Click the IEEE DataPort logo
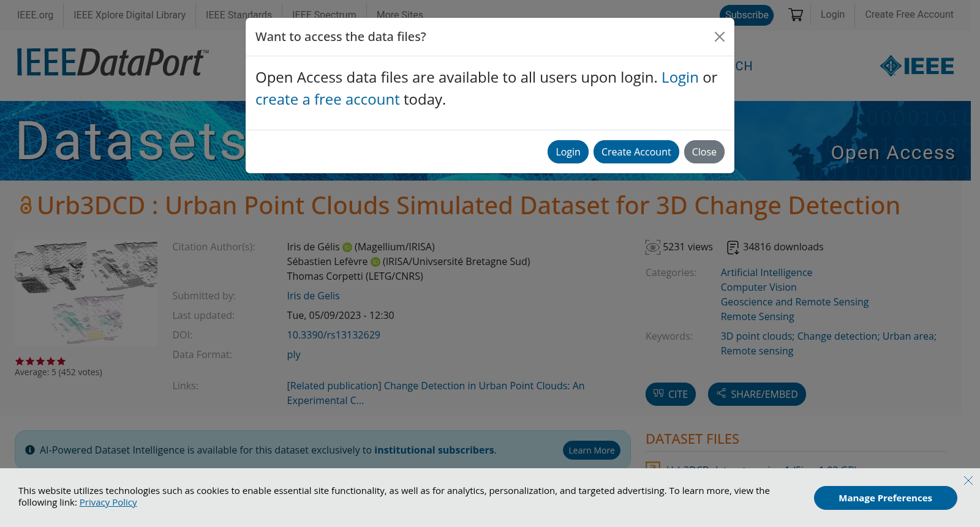This screenshot has width=980, height=527. pyautogui.click(x=113, y=62)
